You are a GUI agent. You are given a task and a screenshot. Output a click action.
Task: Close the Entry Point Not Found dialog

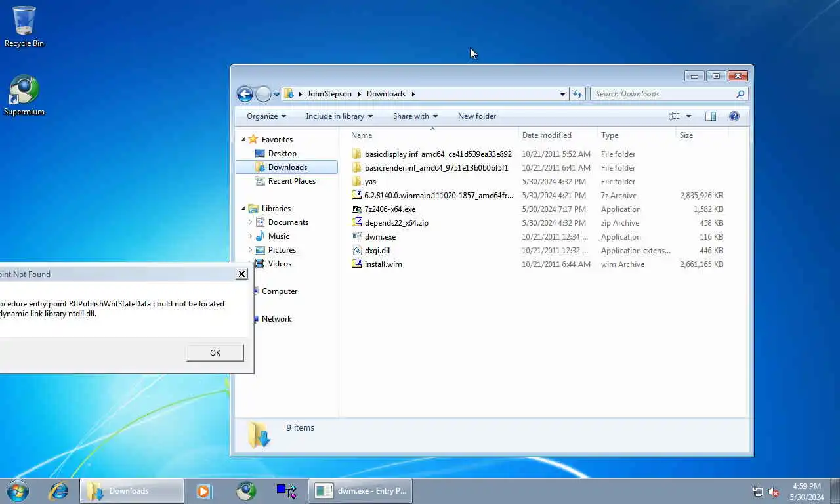pos(241,274)
